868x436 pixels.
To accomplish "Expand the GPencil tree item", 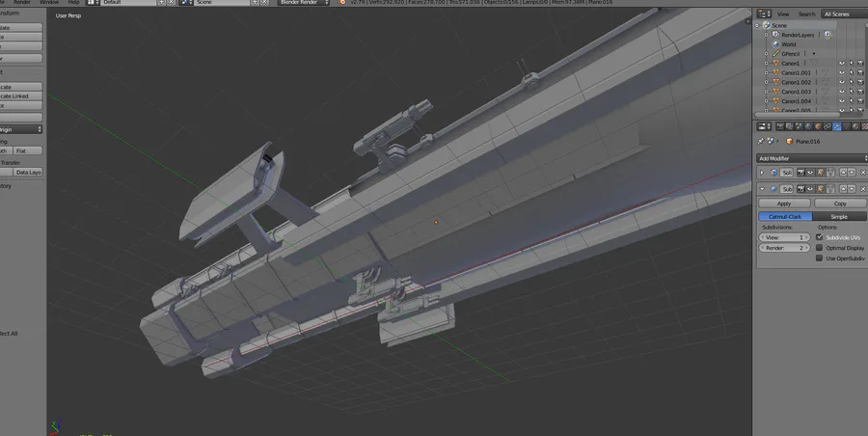I will 766,54.
